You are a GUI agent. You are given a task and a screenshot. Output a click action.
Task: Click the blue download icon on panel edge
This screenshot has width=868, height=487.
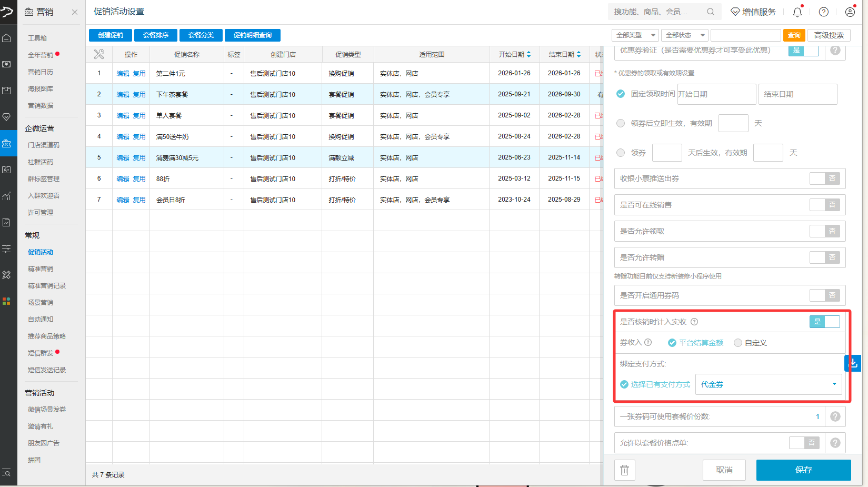tap(853, 363)
